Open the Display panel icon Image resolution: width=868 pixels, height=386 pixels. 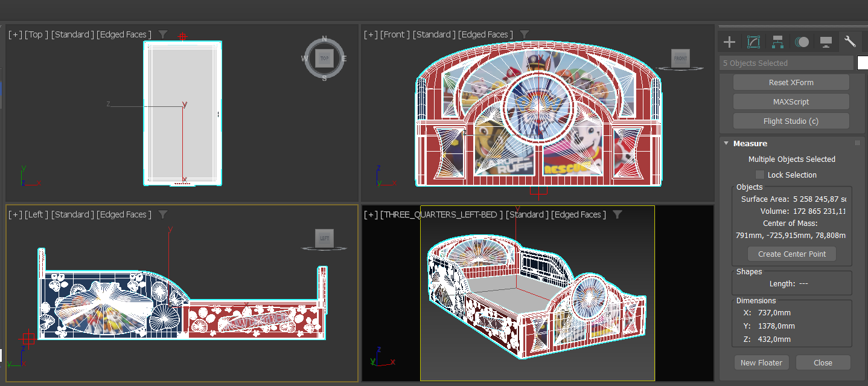coord(826,42)
